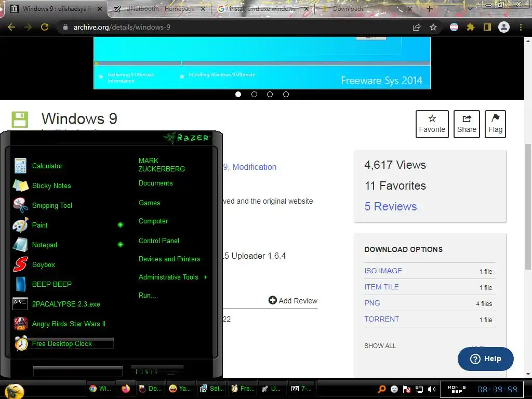Image resolution: width=532 pixels, height=399 pixels.
Task: Open the Run... dialog entry
Action: pos(148,295)
